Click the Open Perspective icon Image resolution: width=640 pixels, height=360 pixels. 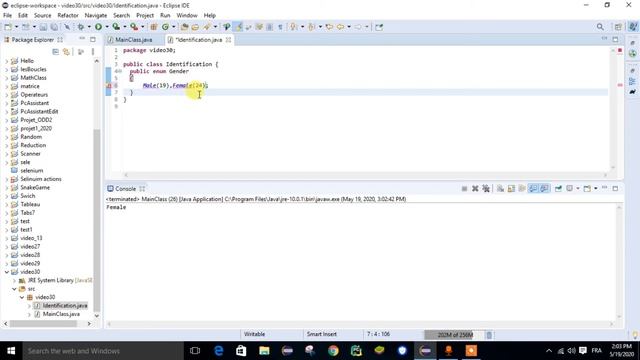click(x=618, y=27)
